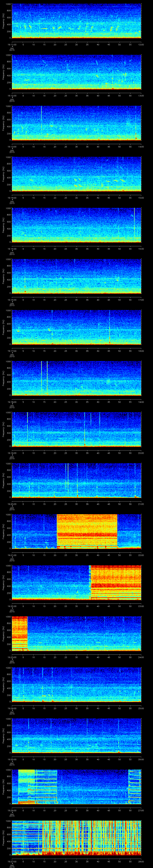The image size is (153, 868).
Task: Open the spectrogram panel starting at 19:25:00
Action: coord(77,736)
